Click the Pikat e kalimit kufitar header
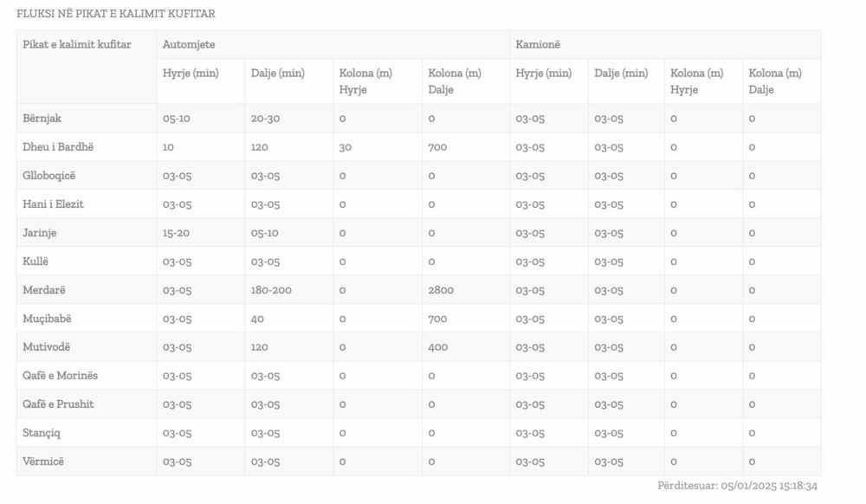The height and width of the screenshot is (504, 866). click(77, 44)
